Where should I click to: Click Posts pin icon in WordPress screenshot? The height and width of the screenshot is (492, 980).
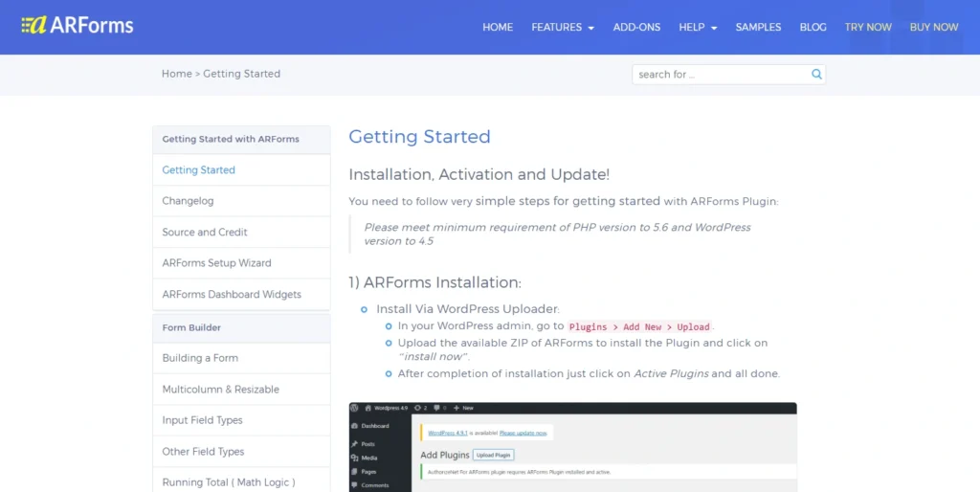pyautogui.click(x=354, y=444)
